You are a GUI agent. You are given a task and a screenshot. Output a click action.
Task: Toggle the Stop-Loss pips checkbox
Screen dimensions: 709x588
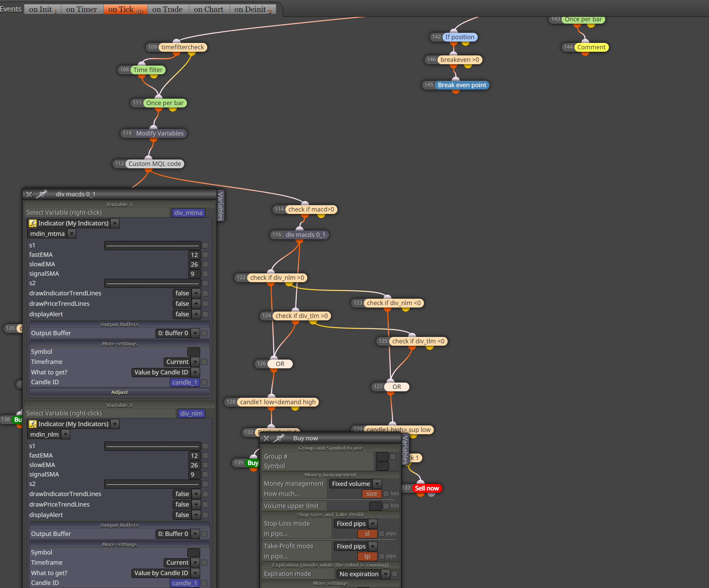pos(382,534)
